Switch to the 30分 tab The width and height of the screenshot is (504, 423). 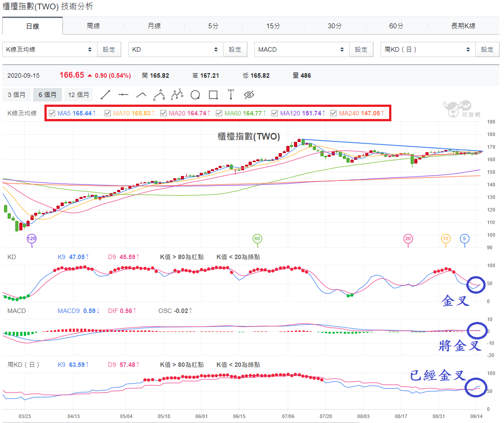[x=335, y=26]
